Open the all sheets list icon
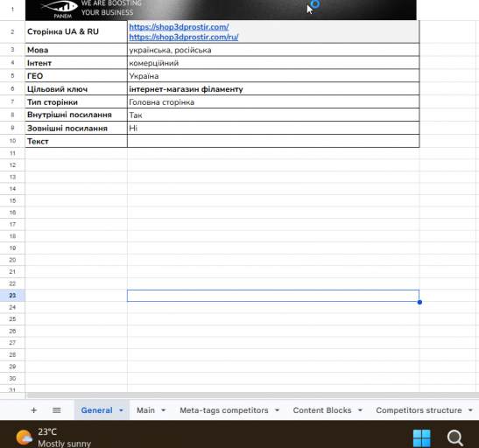The image size is (479, 448). coord(57,410)
